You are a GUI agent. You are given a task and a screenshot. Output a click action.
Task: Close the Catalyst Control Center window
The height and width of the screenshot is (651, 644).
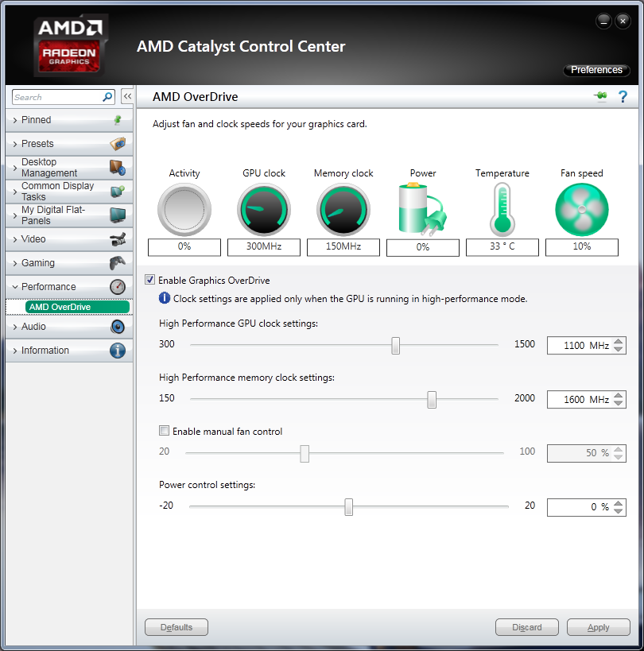tap(623, 21)
